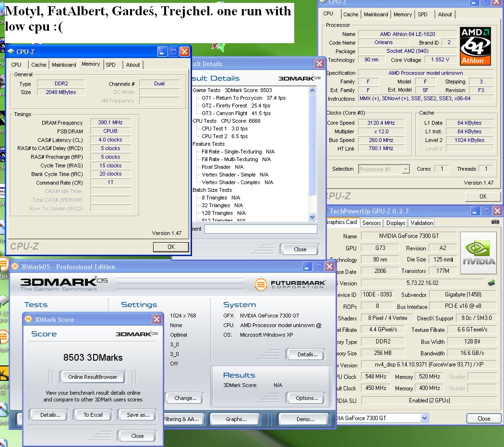Click DRAM Frequency 390.1 MHz value

(x=110, y=122)
